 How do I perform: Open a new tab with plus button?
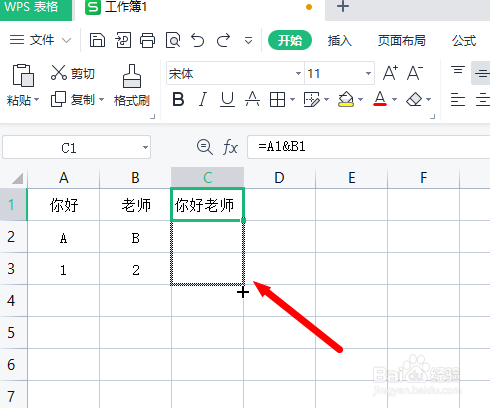(343, 7)
